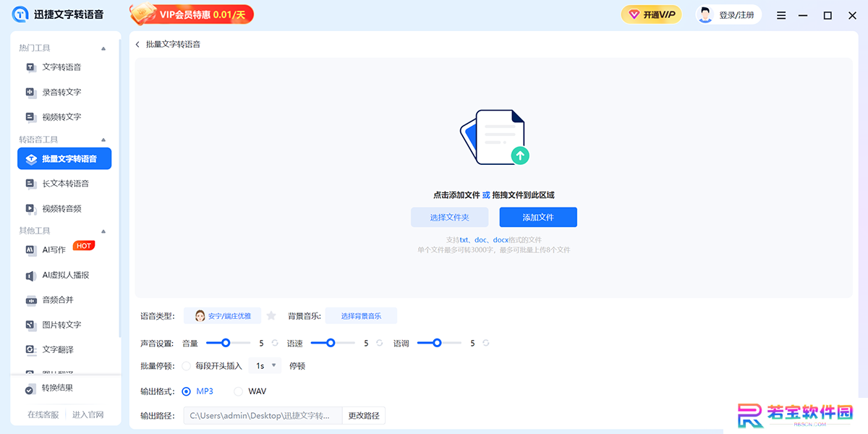This screenshot has width=868, height=434.
Task: Reset the 语速 value with its refresh icon
Action: 379,343
